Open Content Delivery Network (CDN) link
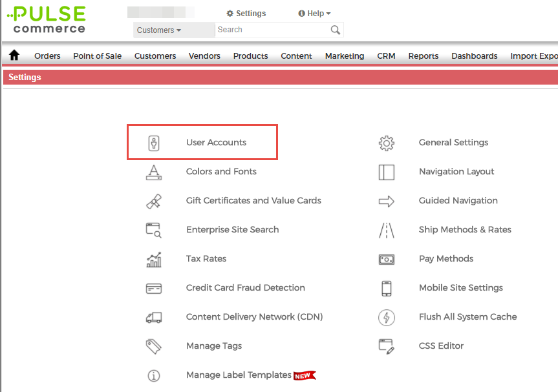 point(255,317)
